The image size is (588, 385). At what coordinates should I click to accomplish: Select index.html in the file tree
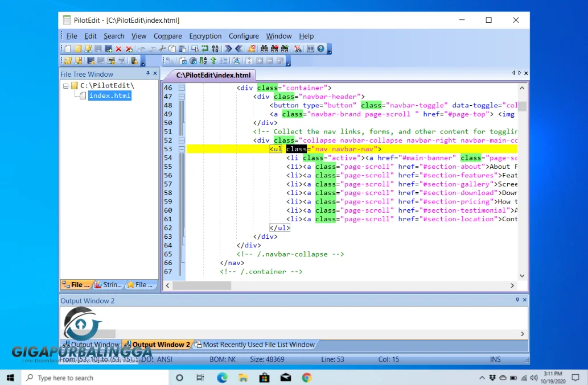click(x=109, y=96)
